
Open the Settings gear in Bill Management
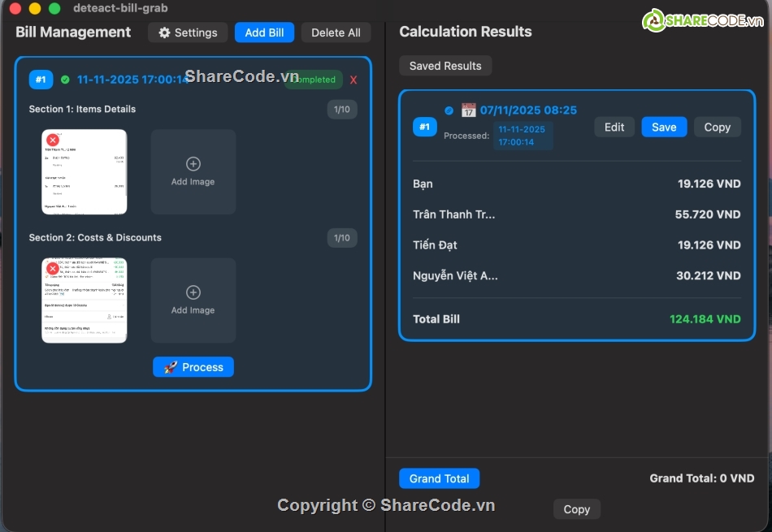[165, 32]
